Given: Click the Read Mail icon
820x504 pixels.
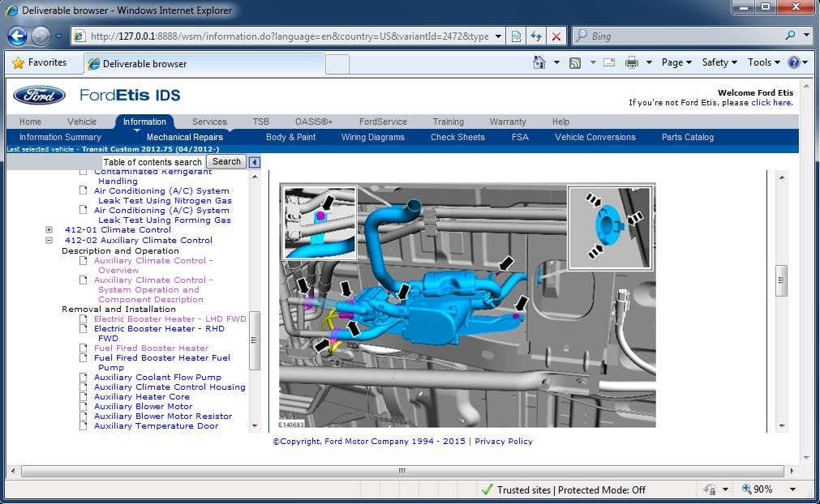Looking at the screenshot, I should [x=609, y=62].
